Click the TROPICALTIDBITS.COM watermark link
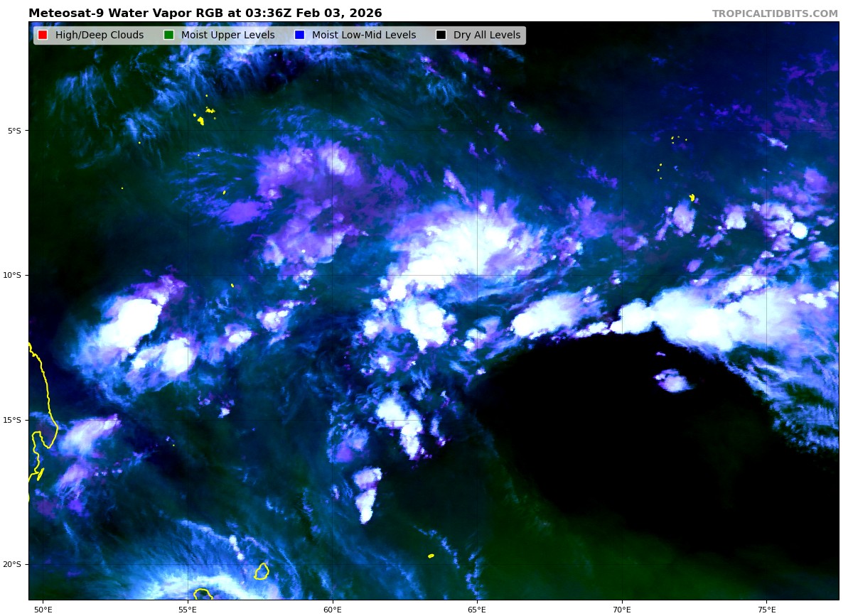The width and height of the screenshot is (853, 616). (x=775, y=13)
